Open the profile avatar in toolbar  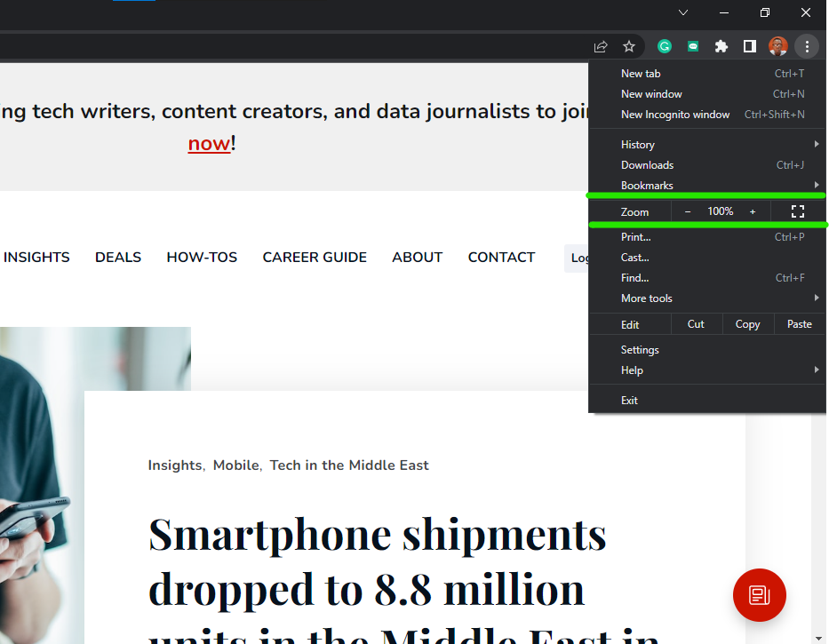tap(778, 46)
